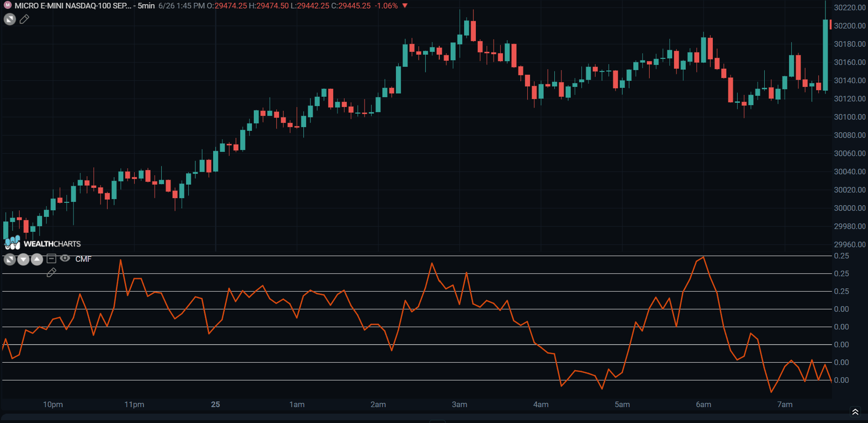
Task: Maximize the CMF indicator pane
Action: click(x=10, y=259)
